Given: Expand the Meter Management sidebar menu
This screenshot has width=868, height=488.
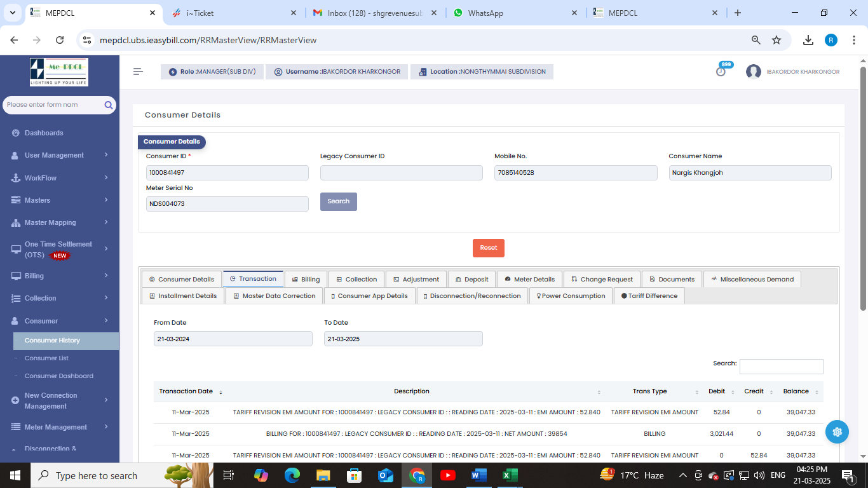Looking at the screenshot, I should [60, 427].
